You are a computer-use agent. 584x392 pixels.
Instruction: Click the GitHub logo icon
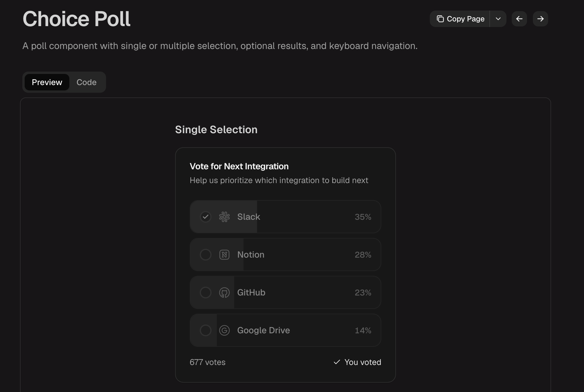tap(224, 293)
